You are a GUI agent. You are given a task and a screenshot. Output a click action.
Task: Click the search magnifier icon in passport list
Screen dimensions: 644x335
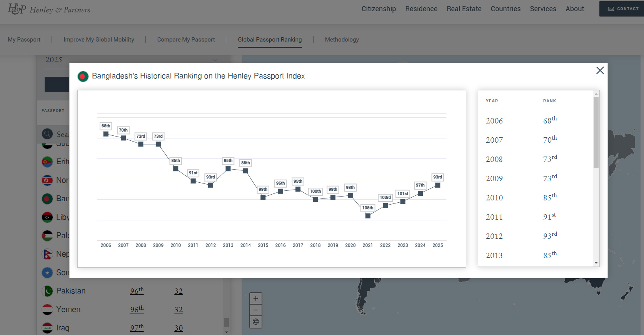(47, 134)
